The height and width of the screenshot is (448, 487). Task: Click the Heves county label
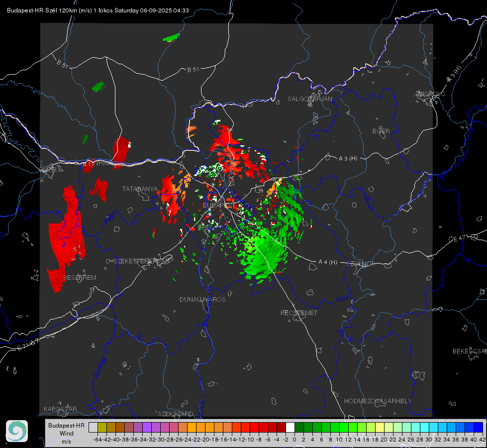(x=368, y=203)
